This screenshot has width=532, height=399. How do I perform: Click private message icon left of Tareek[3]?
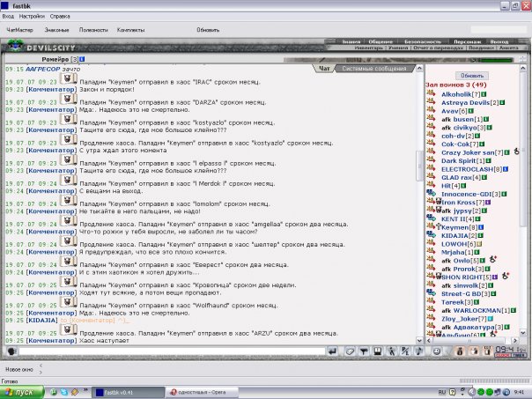(431, 301)
